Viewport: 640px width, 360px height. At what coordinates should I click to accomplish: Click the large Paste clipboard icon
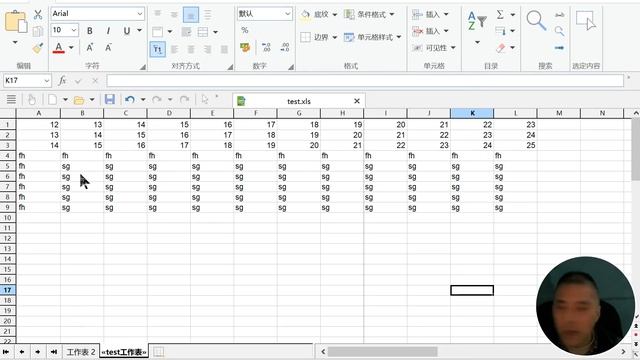pos(16,21)
